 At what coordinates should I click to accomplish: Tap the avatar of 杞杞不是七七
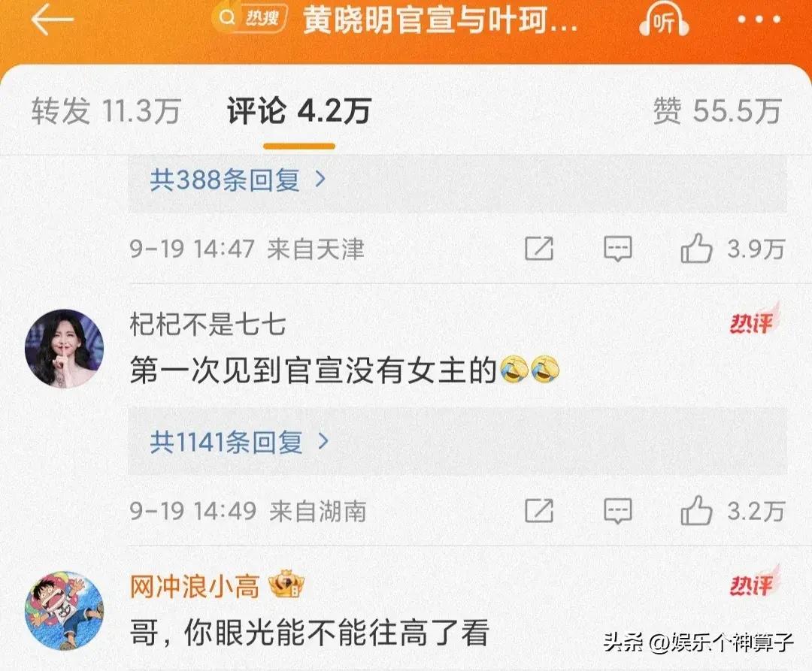tap(64, 348)
